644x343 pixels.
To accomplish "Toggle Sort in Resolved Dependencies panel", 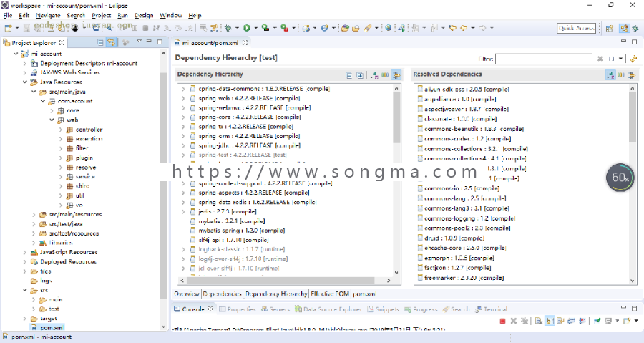I will 610,75.
